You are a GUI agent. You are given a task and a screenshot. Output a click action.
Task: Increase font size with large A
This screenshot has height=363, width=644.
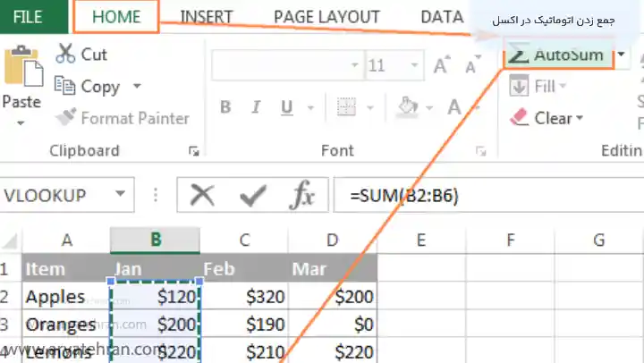click(440, 65)
